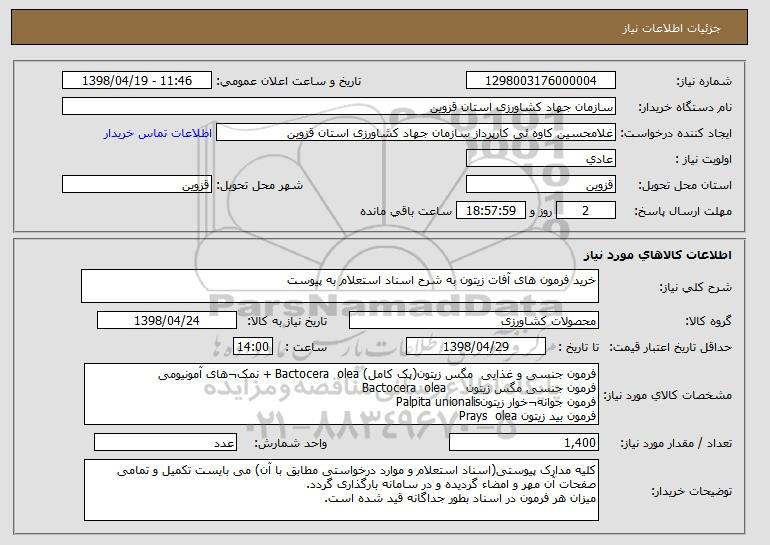This screenshot has width=770, height=545.
Task: Click the request creator field غلامحسین کاوه ئی
Action: [416, 133]
